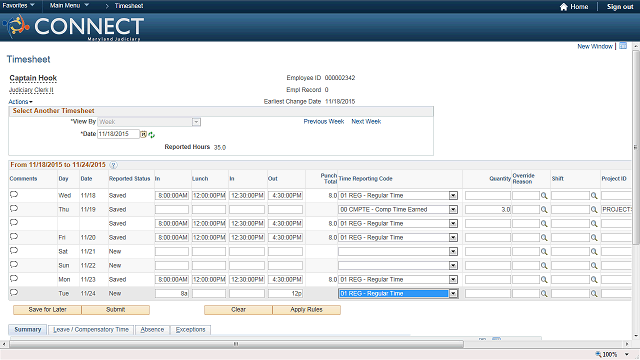
Task: Click the personalize page icon beside New Window
Action: (x=623, y=46)
